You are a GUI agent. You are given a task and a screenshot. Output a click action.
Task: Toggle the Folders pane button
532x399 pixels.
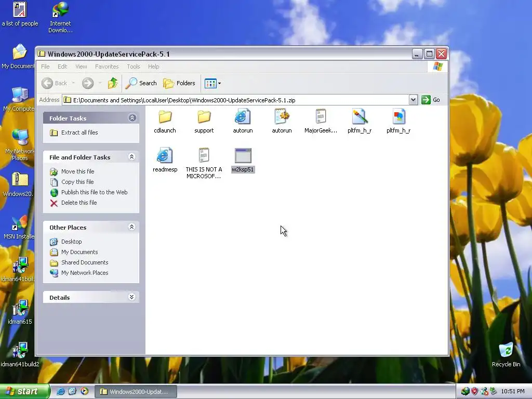click(179, 83)
